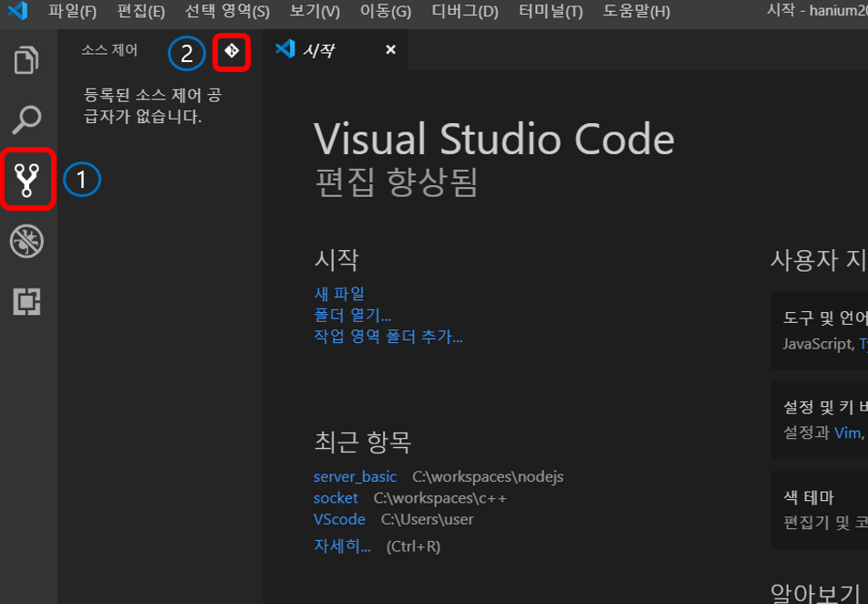Screen dimensions: 868x604
Task: Open the 디버그(D) menu
Action: tap(464, 11)
